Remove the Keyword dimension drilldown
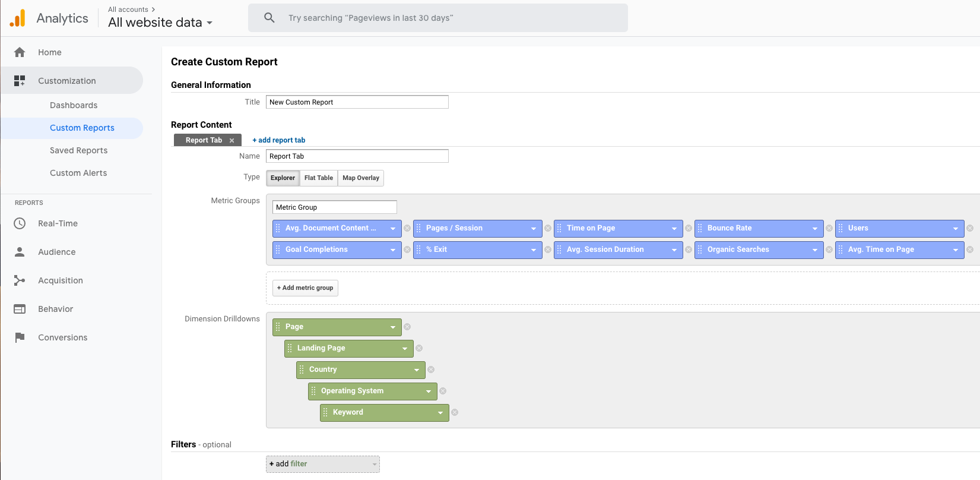 pos(455,412)
